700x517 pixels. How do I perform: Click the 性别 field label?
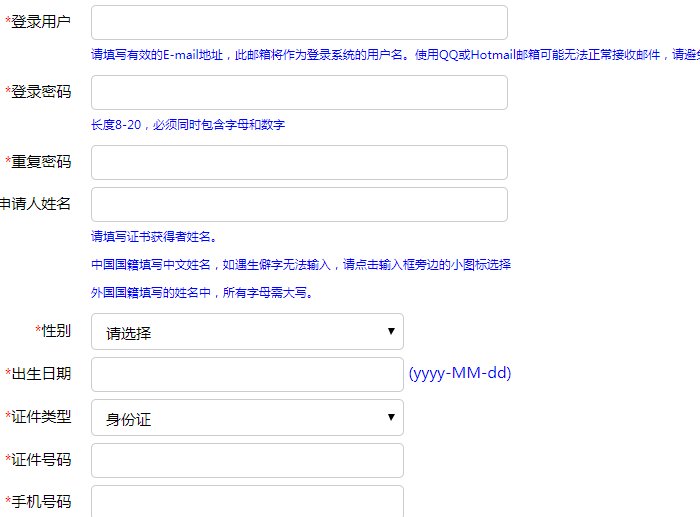(x=53, y=331)
